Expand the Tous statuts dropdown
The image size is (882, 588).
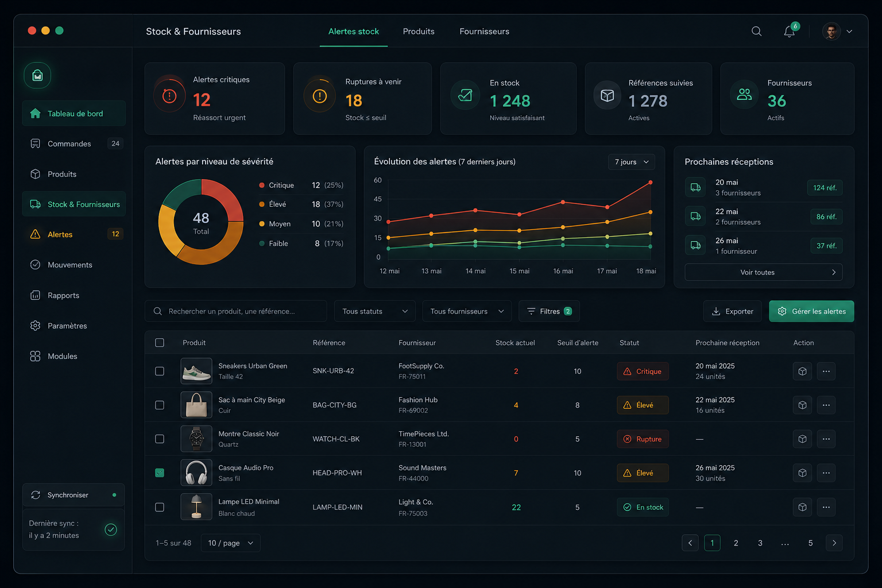375,311
